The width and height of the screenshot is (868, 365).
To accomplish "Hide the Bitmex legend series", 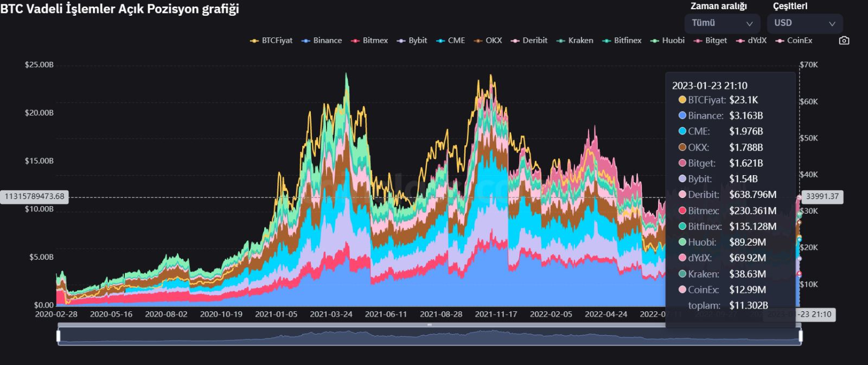I will (x=369, y=41).
